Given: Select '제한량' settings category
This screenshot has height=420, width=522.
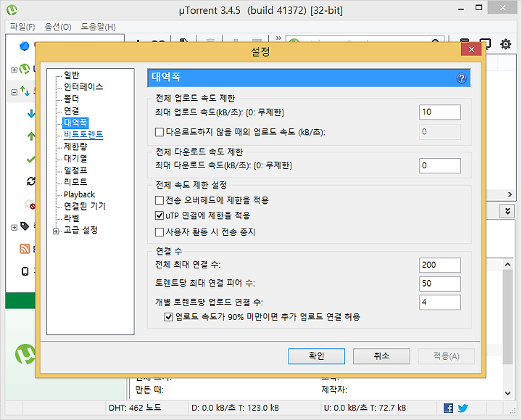Looking at the screenshot, I should click(75, 147).
